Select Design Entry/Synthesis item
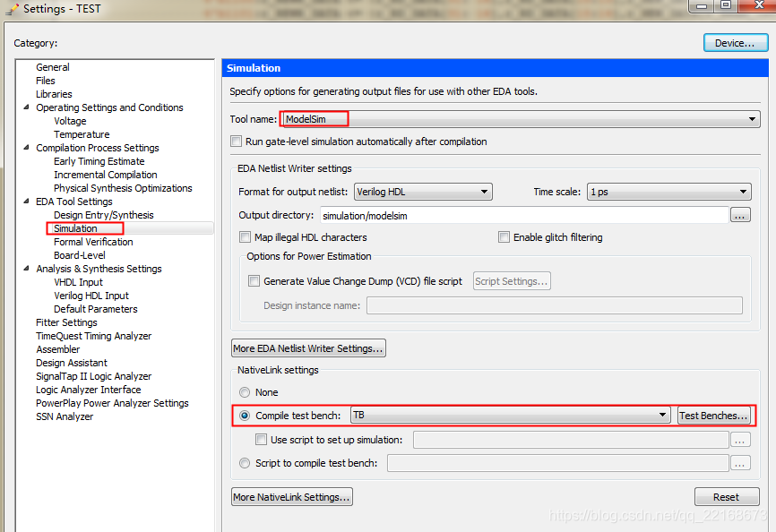The height and width of the screenshot is (532, 776). tap(103, 215)
